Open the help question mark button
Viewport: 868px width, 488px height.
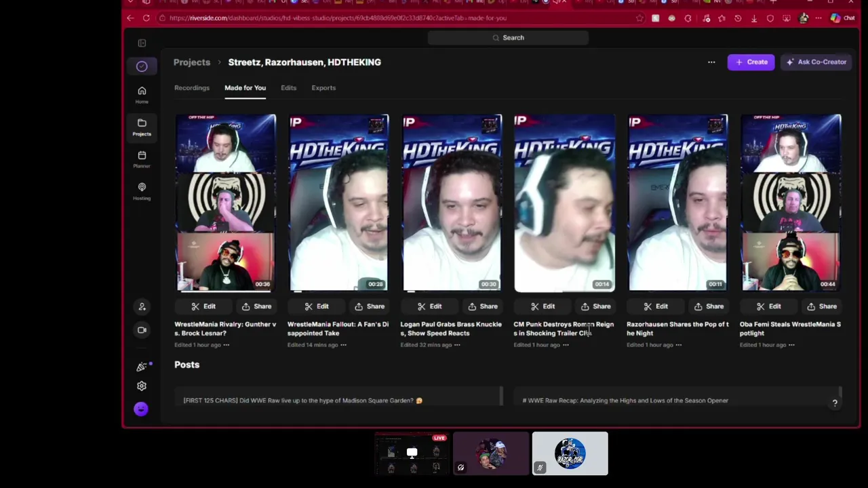click(835, 403)
